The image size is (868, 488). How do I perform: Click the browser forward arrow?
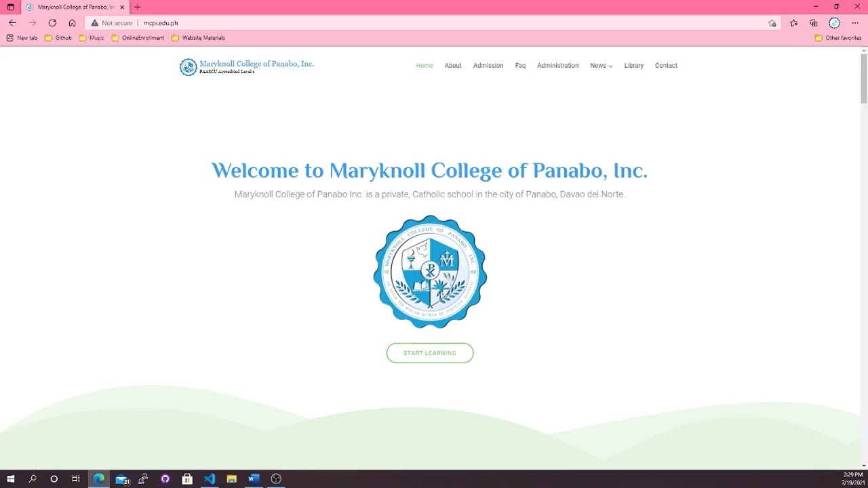[x=32, y=23]
